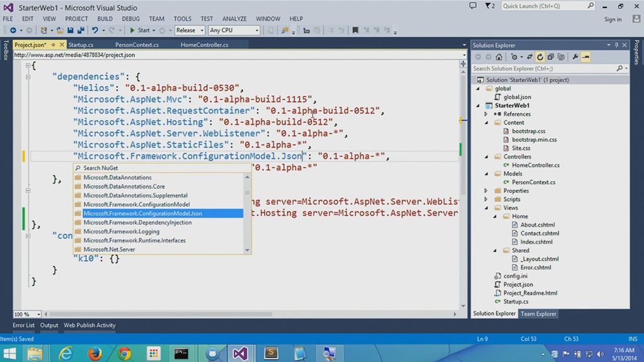The height and width of the screenshot is (362, 644).
Task: Switch to the Team Explorer tab
Action: [x=538, y=314]
